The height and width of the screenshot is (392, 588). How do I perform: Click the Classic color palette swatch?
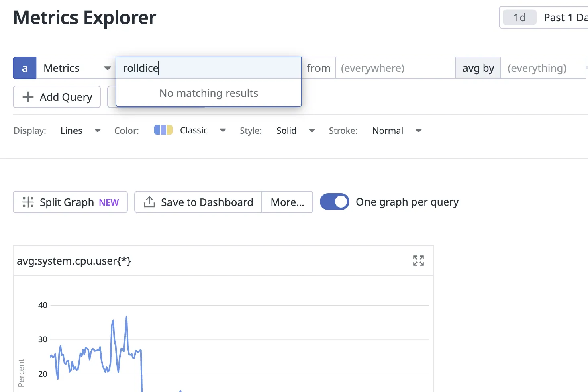(163, 130)
